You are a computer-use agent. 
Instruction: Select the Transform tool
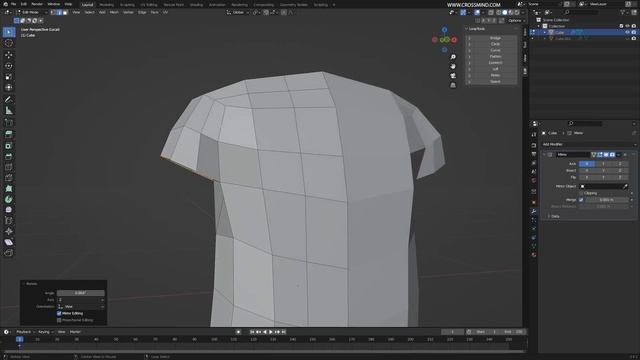coord(9,87)
